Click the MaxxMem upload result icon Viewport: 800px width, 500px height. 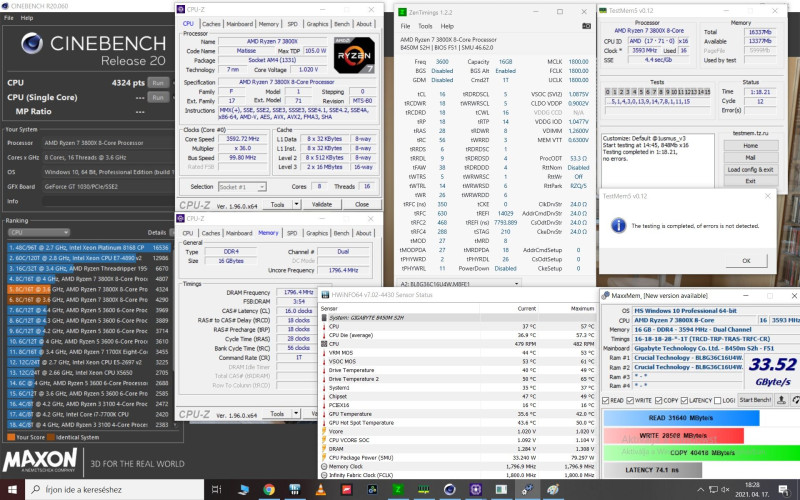(x=781, y=400)
